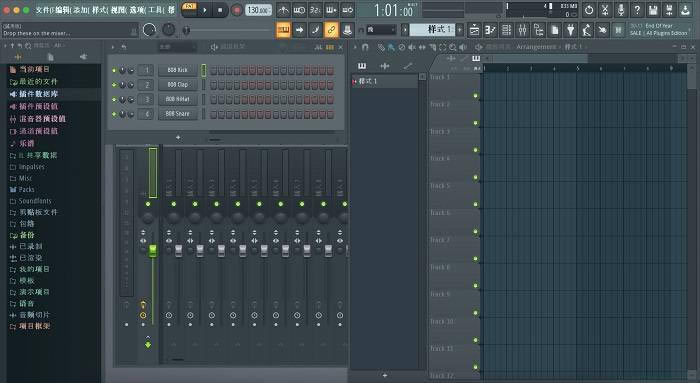
Task: Open the 编辑 menu
Action: click(x=62, y=9)
